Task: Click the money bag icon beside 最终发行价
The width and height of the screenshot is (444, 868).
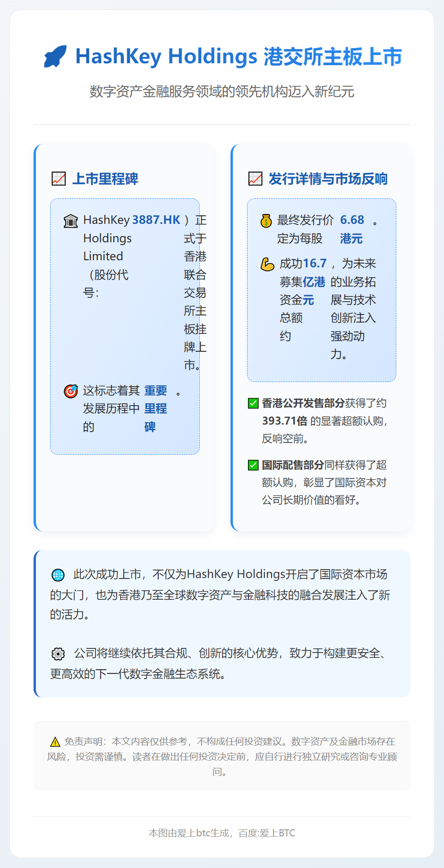Action: [266, 221]
